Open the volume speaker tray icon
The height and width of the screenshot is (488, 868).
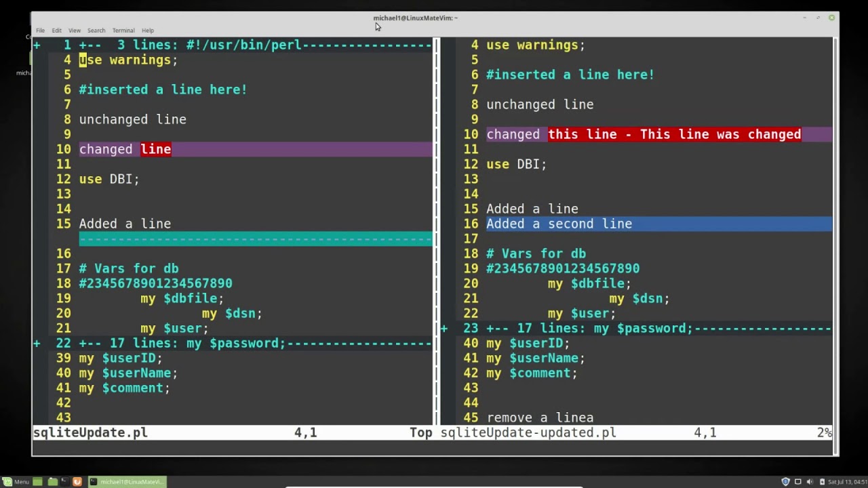click(810, 482)
